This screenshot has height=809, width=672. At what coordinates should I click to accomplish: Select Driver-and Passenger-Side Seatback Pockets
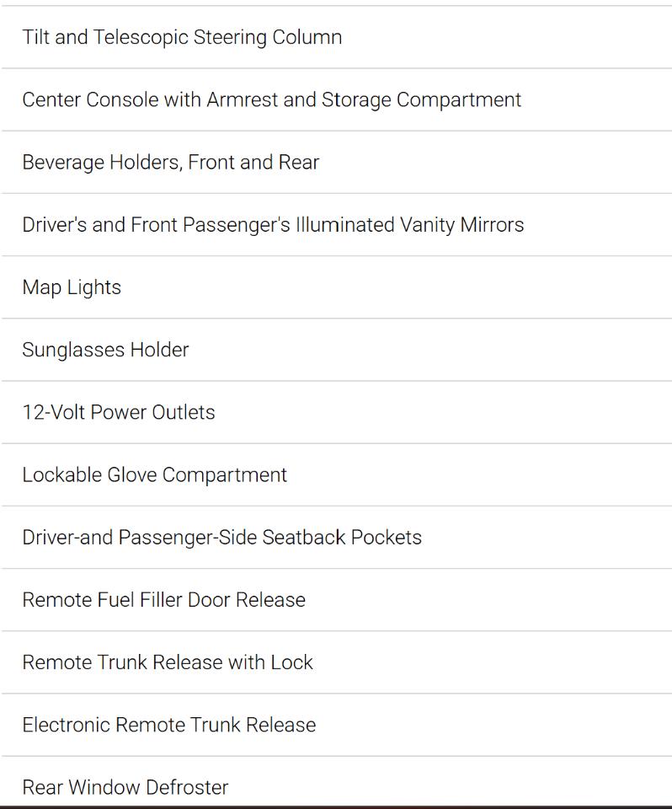336,537
